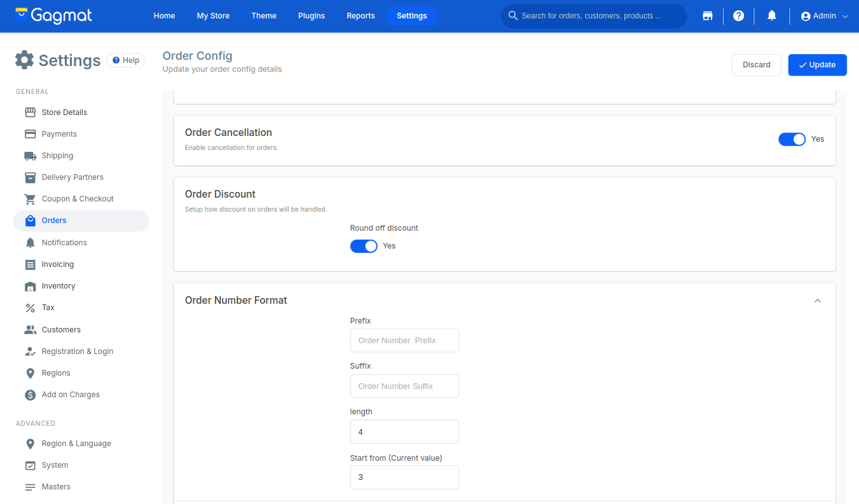This screenshot has height=504, width=859.
Task: Click the Start from field showing 3
Action: (x=404, y=477)
